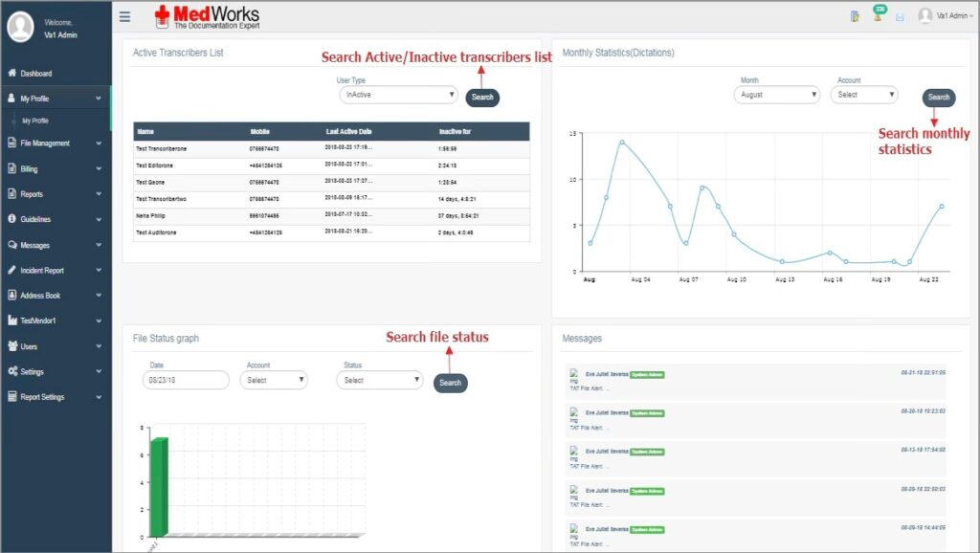This screenshot has height=553, width=980.
Task: Click the hamburger menu icon
Action: 125,16
